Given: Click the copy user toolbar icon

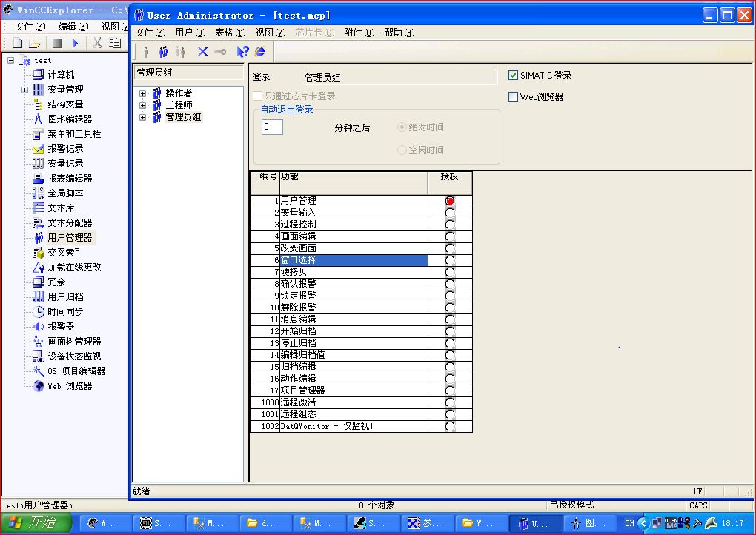Looking at the screenshot, I should point(180,52).
